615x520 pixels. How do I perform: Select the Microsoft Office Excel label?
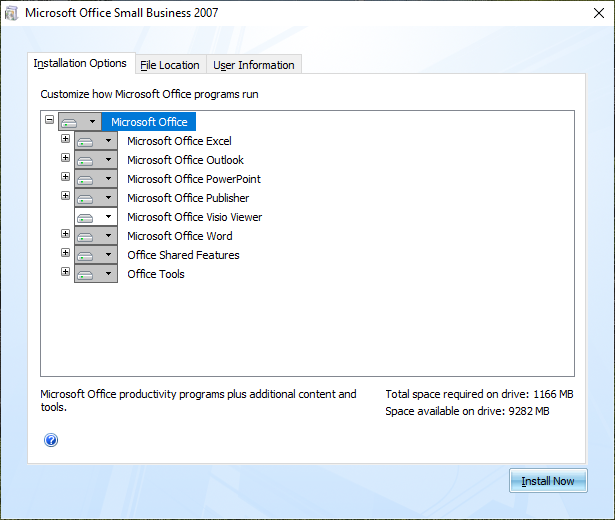179,141
